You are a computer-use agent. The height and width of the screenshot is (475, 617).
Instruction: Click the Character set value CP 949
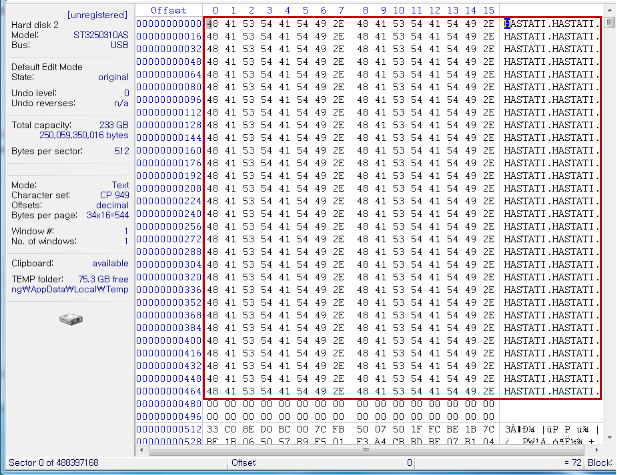(115, 195)
